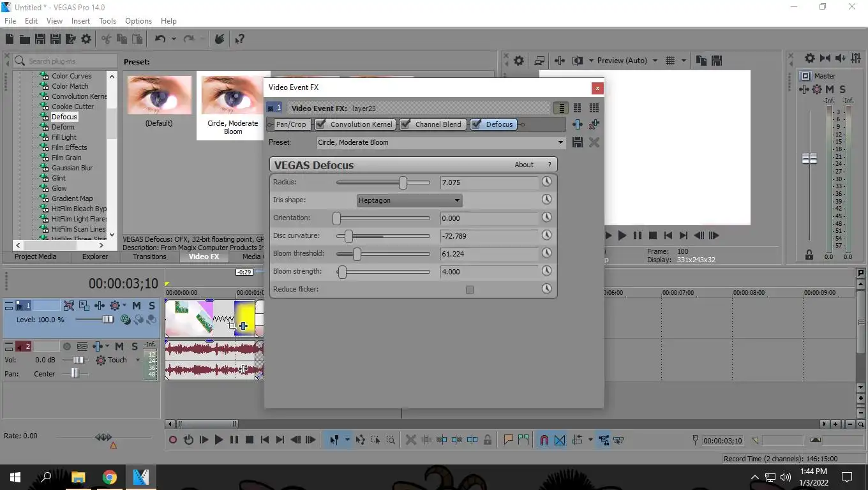Viewport: 868px width, 490px height.
Task: Disable the Convolution Kernel effect checkbox
Action: click(x=320, y=124)
